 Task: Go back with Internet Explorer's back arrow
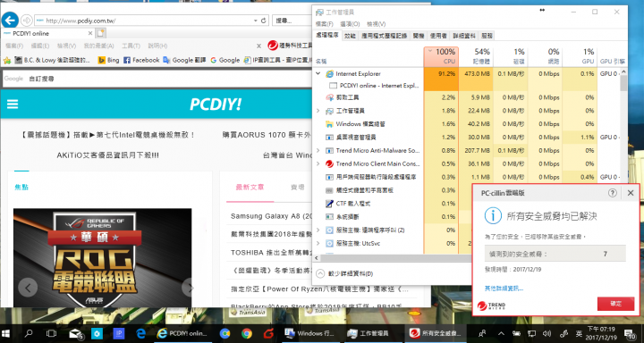tap(10, 21)
